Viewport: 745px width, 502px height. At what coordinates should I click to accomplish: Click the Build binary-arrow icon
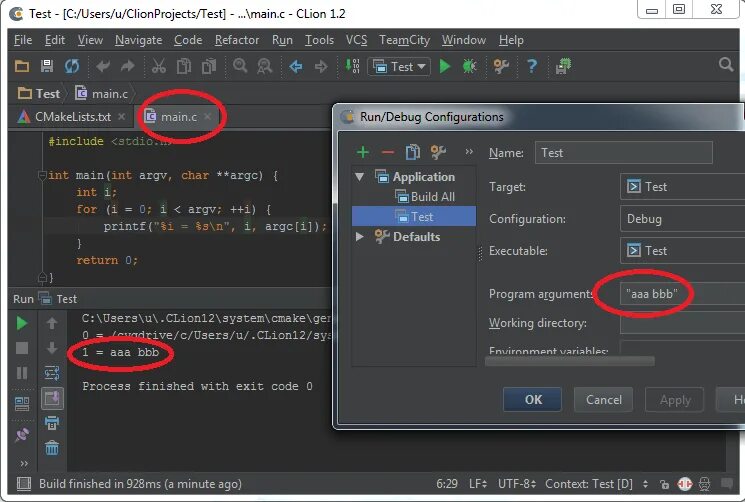pyautogui.click(x=353, y=66)
